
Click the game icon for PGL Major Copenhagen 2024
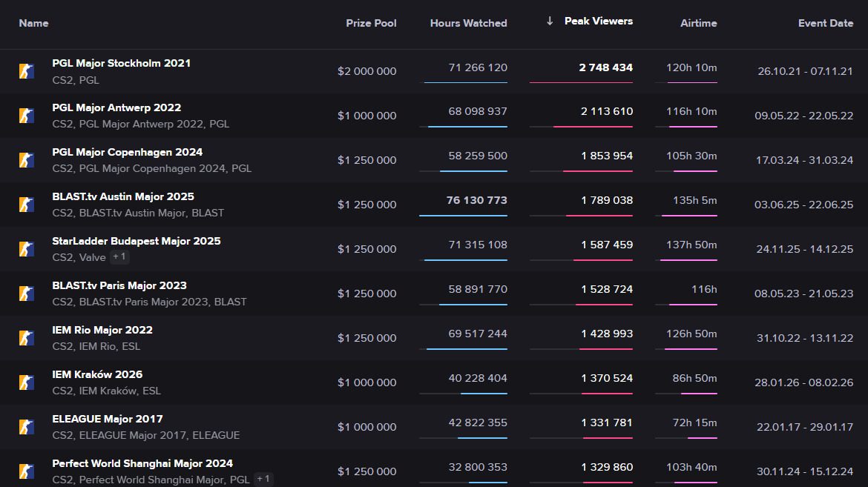[x=27, y=160]
